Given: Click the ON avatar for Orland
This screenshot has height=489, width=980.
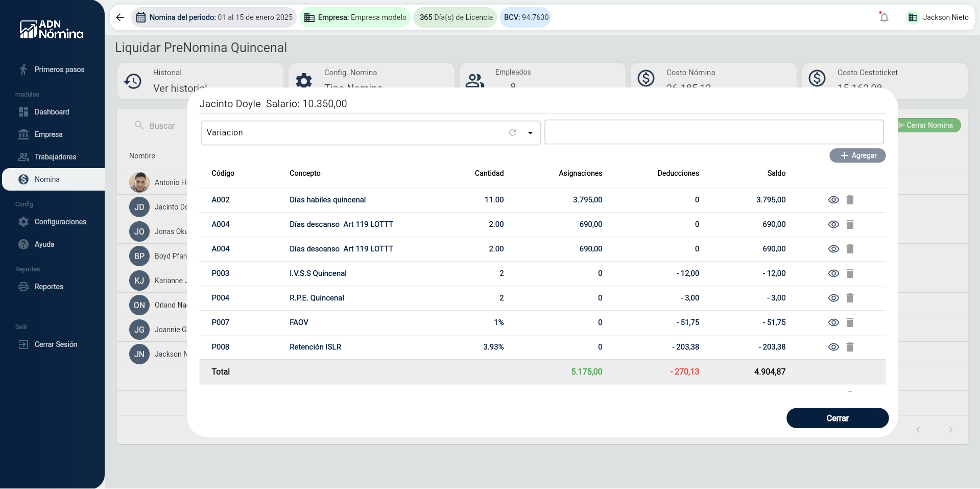Looking at the screenshot, I should point(139,305).
